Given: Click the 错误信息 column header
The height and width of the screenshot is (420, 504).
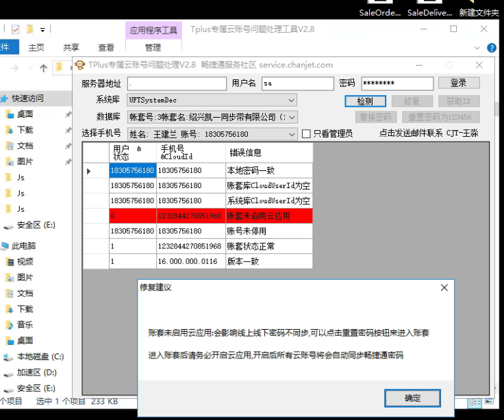Looking at the screenshot, I should click(x=269, y=153).
